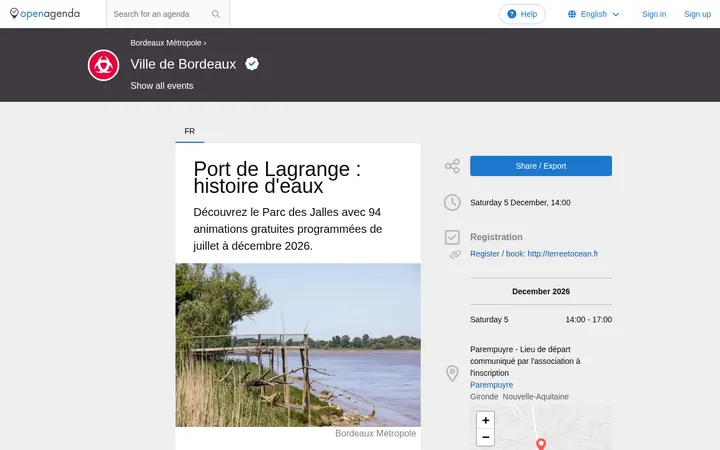Click the Bordeaux Métropole photo credit
The image size is (720, 450).
(375, 433)
